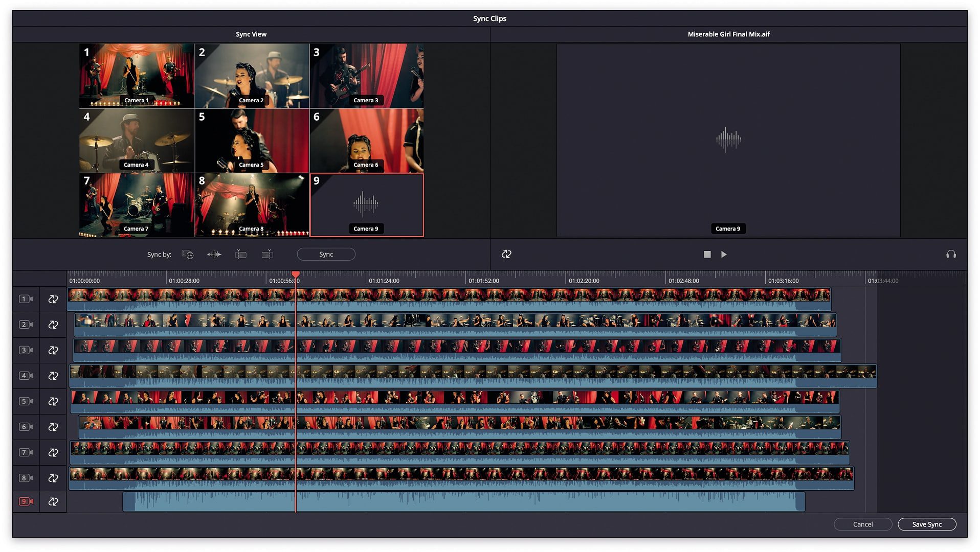
Task: Choose the sync by in point icon
Action: [240, 254]
